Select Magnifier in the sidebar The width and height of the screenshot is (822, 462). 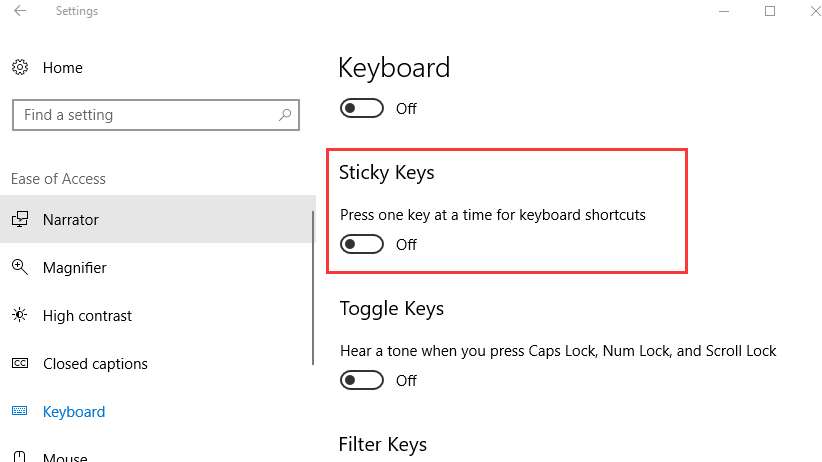[75, 268]
